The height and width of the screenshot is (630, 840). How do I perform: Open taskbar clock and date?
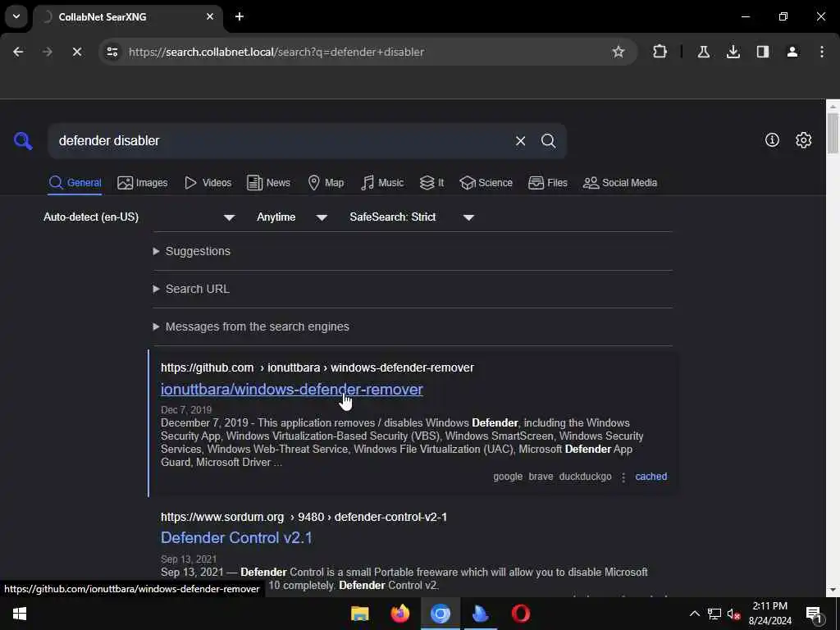click(769, 614)
